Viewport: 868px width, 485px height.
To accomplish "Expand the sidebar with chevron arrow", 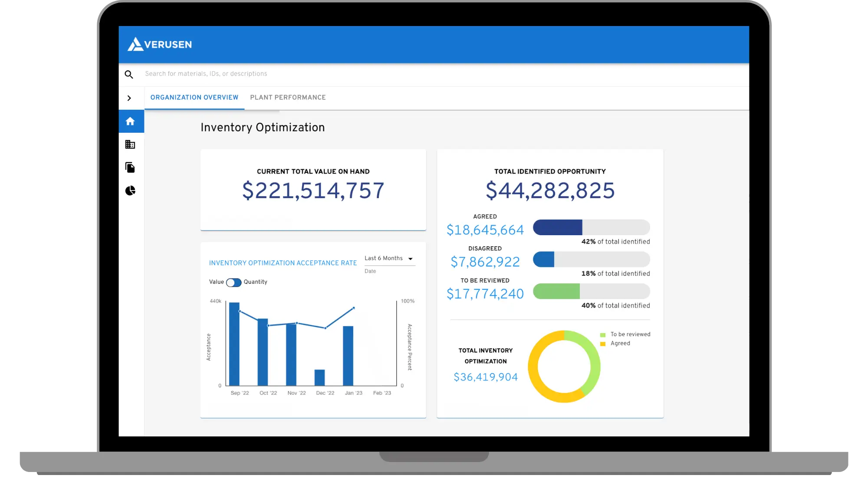I will (129, 98).
